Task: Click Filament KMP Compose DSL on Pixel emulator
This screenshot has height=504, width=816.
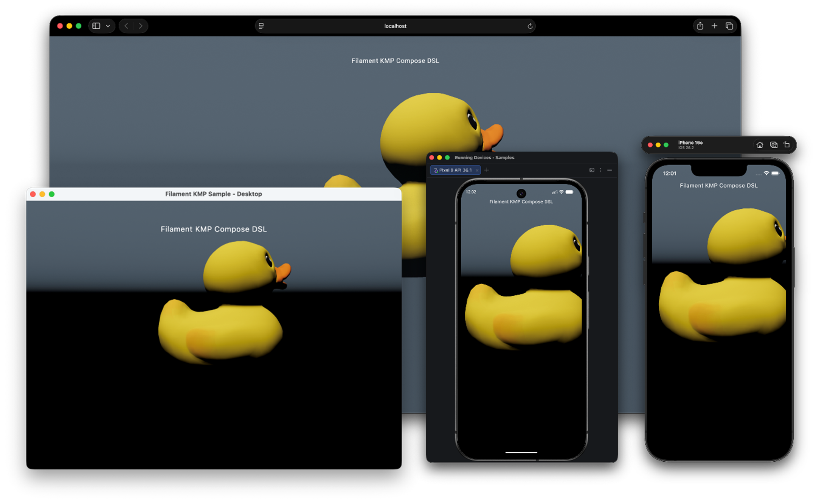Action: tap(521, 202)
